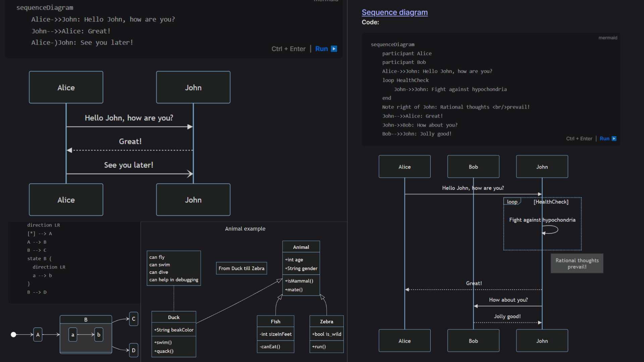The height and width of the screenshot is (362, 644).
Task: Click the 'Note right of John' code line
Action: 456,107
